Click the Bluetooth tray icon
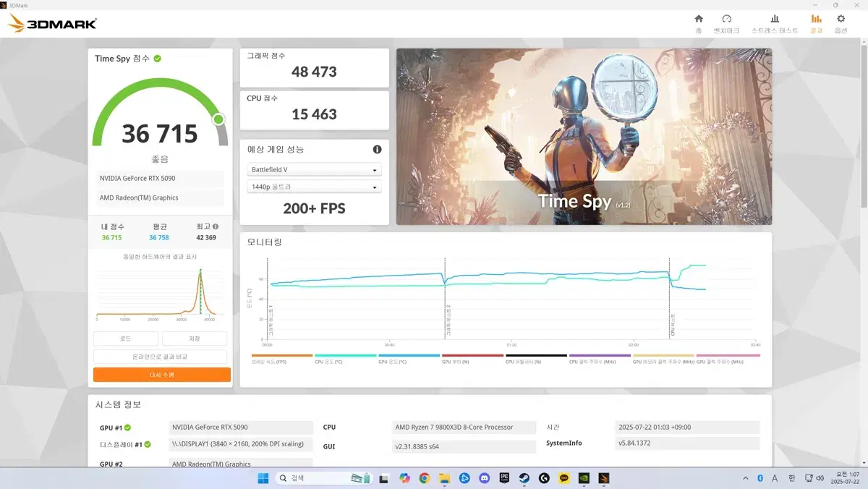Viewport: 868px width, 489px height. tap(760, 478)
